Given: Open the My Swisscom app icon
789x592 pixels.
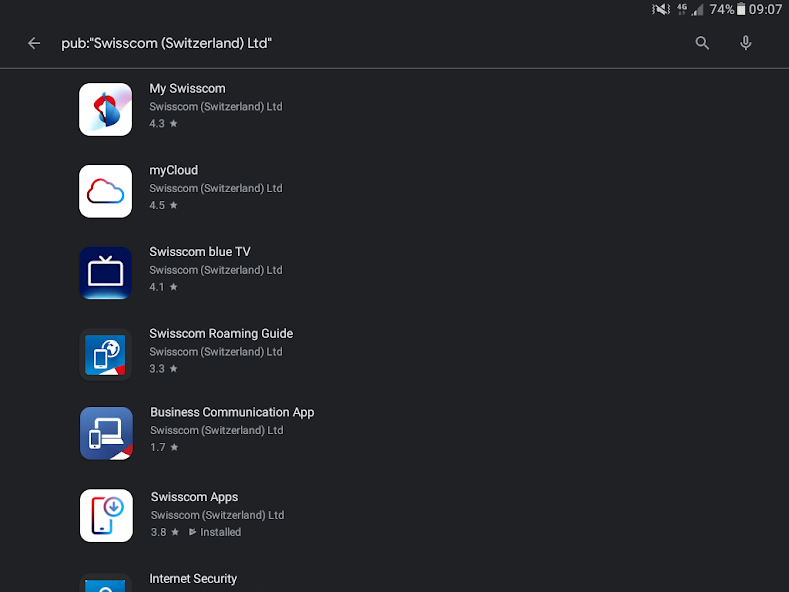Looking at the screenshot, I should click(x=106, y=109).
